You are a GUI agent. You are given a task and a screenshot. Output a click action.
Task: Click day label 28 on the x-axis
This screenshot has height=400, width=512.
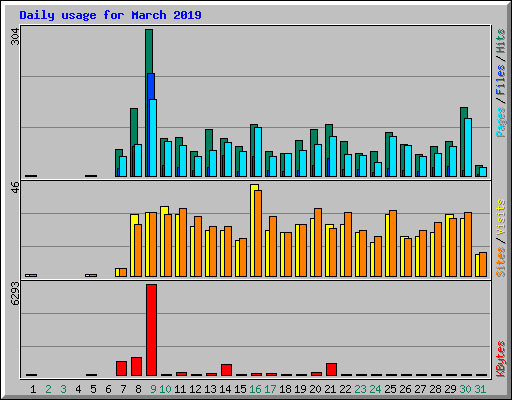point(435,389)
